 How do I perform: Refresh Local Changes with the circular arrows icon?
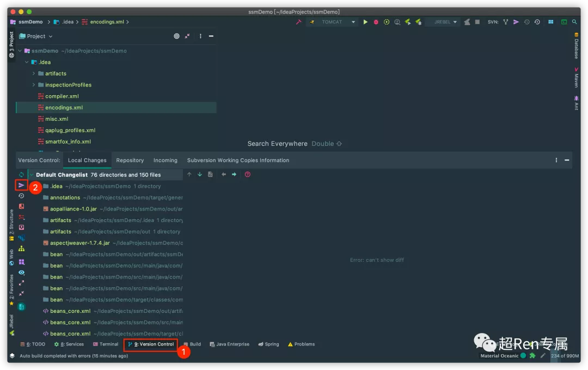(x=21, y=175)
